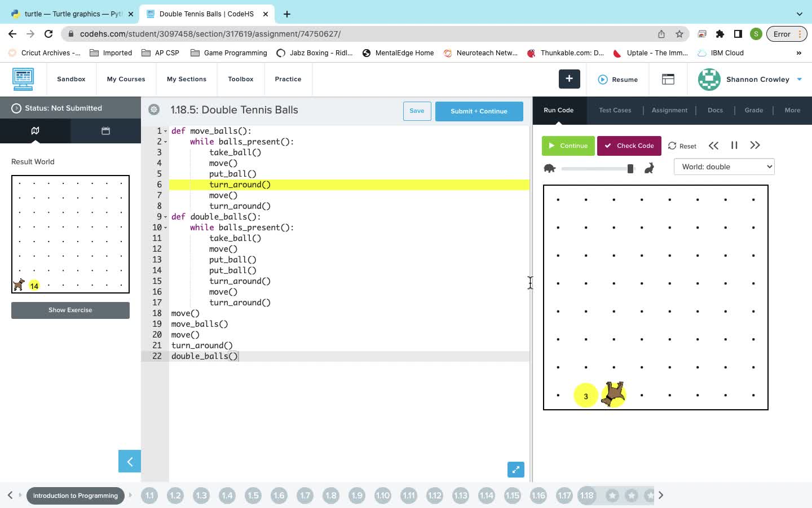This screenshot has height=508, width=812.
Task: Open the Docs tab
Action: tap(715, 110)
